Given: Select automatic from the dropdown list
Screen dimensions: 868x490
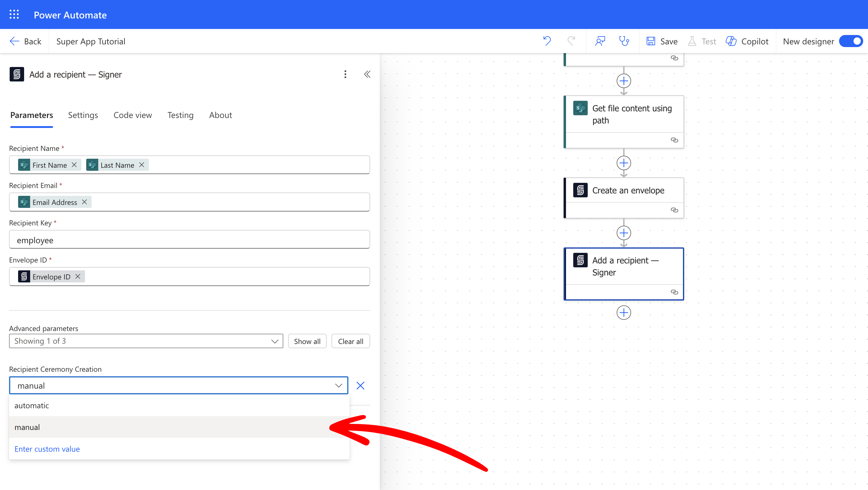Looking at the screenshot, I should pyautogui.click(x=32, y=406).
